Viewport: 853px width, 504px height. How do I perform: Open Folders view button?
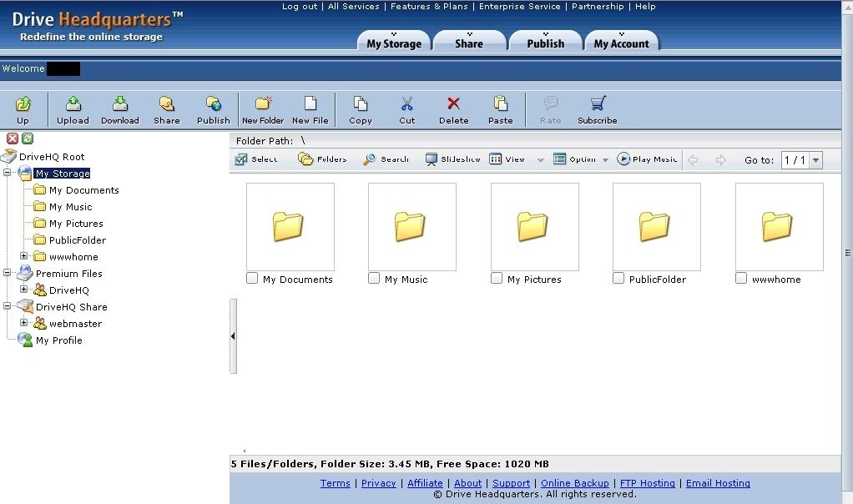pos(322,159)
